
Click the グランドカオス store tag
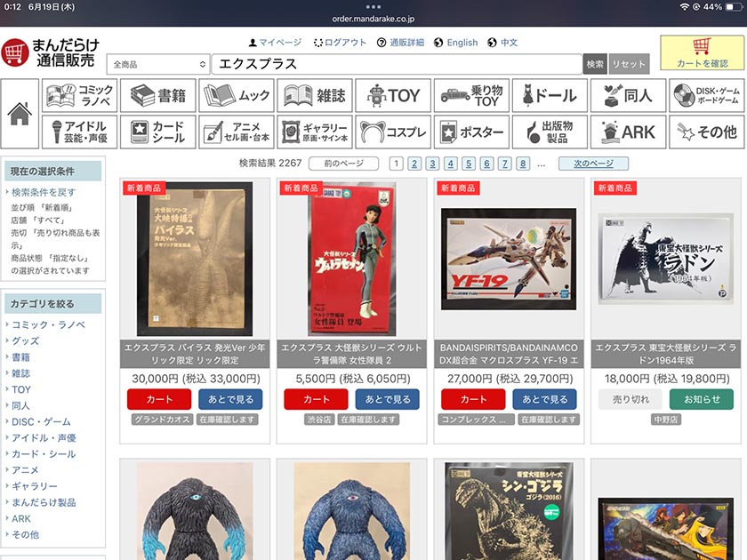click(162, 420)
